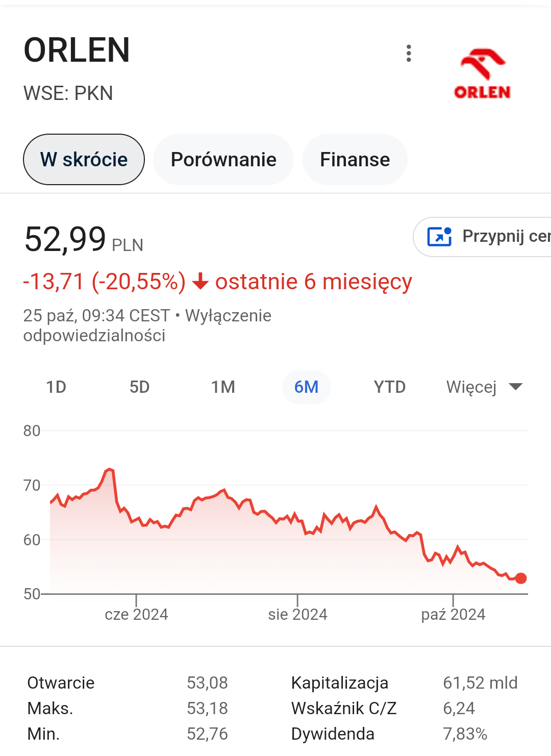
Task: Select the 6M time range
Action: pyautogui.click(x=306, y=387)
